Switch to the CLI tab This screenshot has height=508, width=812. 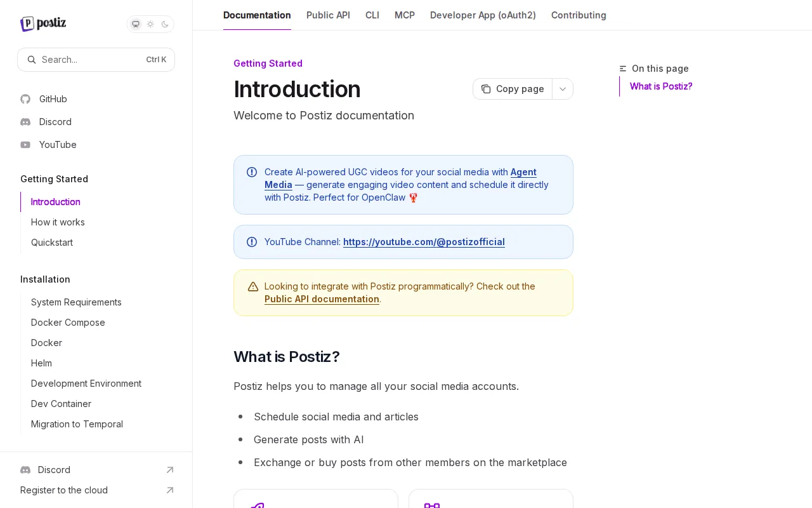tap(372, 15)
